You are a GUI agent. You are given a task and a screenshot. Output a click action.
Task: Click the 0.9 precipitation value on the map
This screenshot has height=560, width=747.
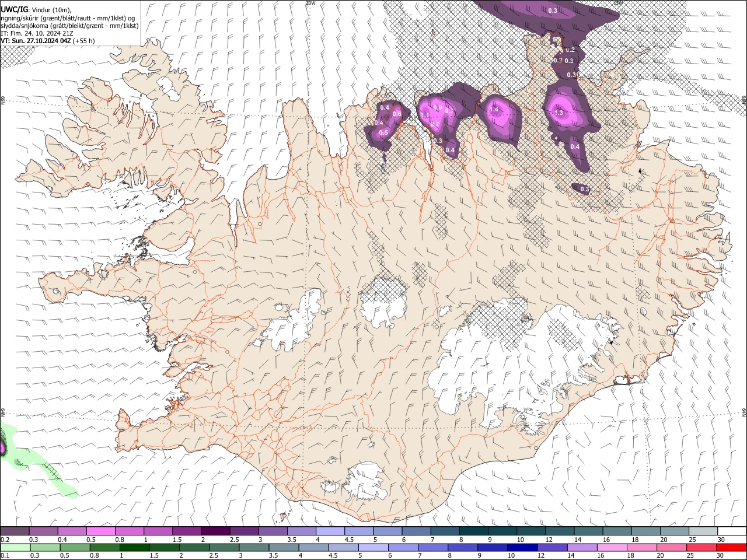(x=438, y=107)
